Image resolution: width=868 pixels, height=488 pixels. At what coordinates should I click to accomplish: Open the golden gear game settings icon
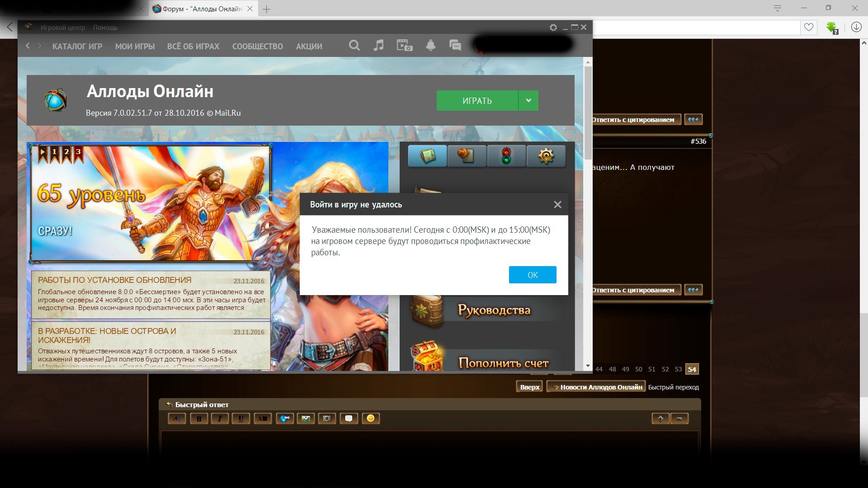pyautogui.click(x=546, y=156)
